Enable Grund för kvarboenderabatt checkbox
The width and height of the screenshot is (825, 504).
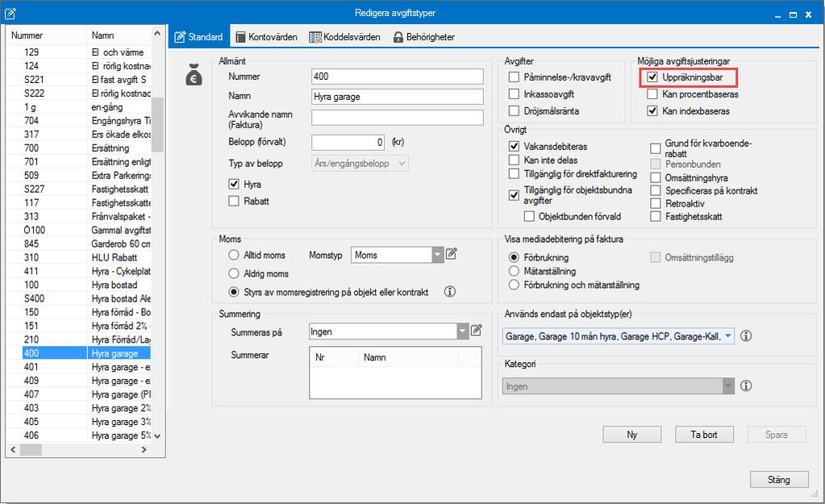pos(656,148)
